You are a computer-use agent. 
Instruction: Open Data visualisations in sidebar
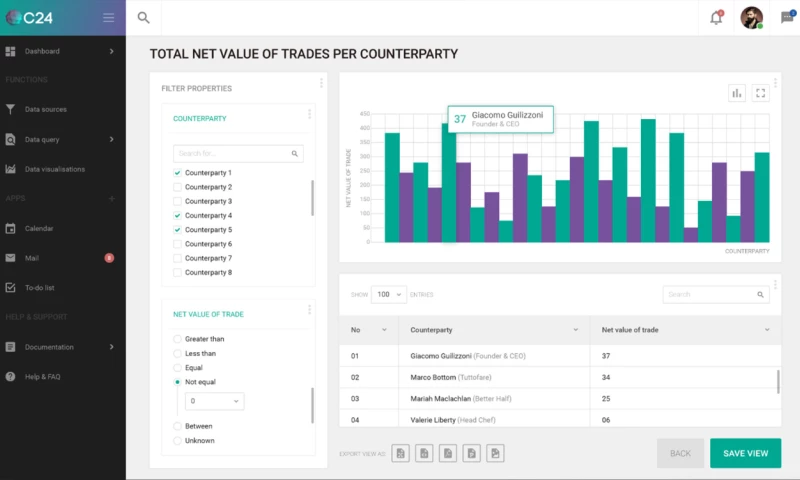click(55, 169)
